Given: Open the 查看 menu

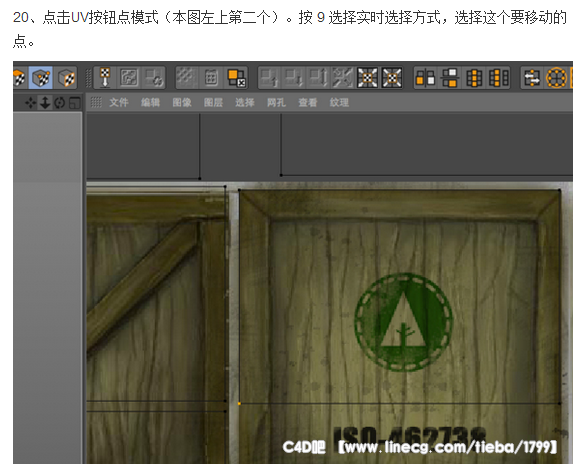Looking at the screenshot, I should [308, 102].
